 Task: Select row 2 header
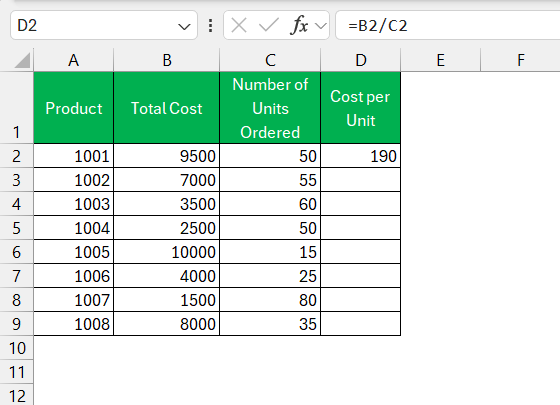pos(16,156)
